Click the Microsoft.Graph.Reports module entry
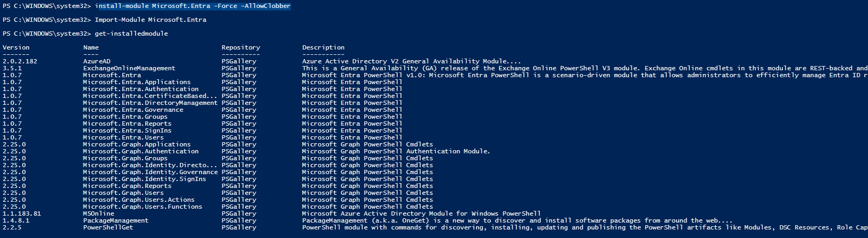Screen dimensions: 868x238 (x=127, y=186)
